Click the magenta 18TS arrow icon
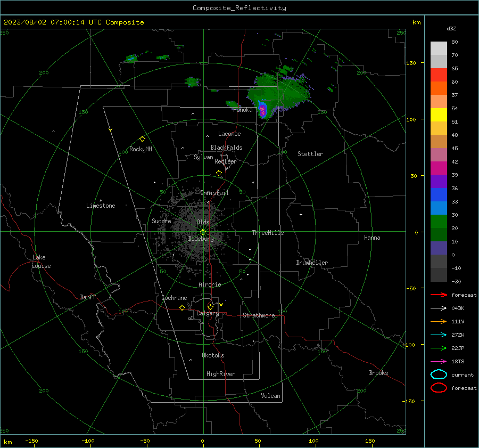This screenshot has width=479, height=448. coord(439,362)
